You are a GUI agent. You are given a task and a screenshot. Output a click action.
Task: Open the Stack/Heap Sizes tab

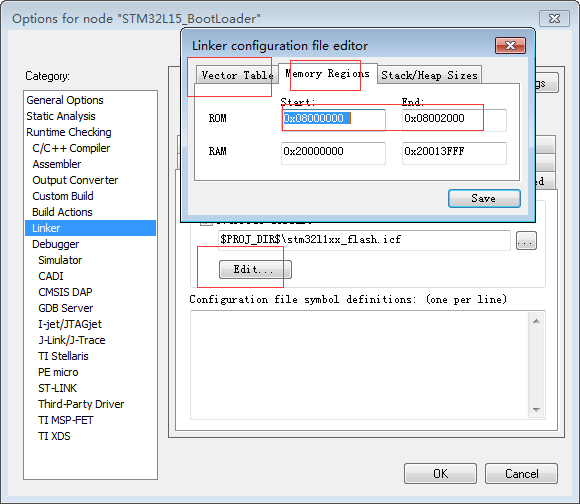[429, 75]
